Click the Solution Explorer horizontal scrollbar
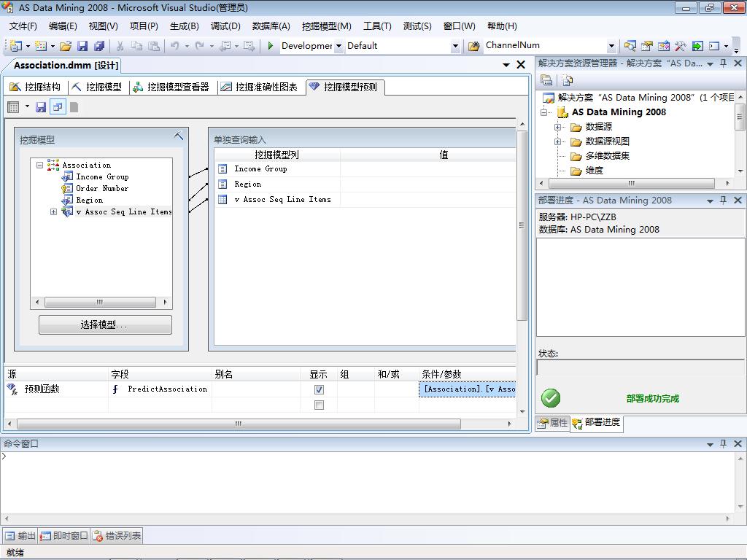 [632, 183]
